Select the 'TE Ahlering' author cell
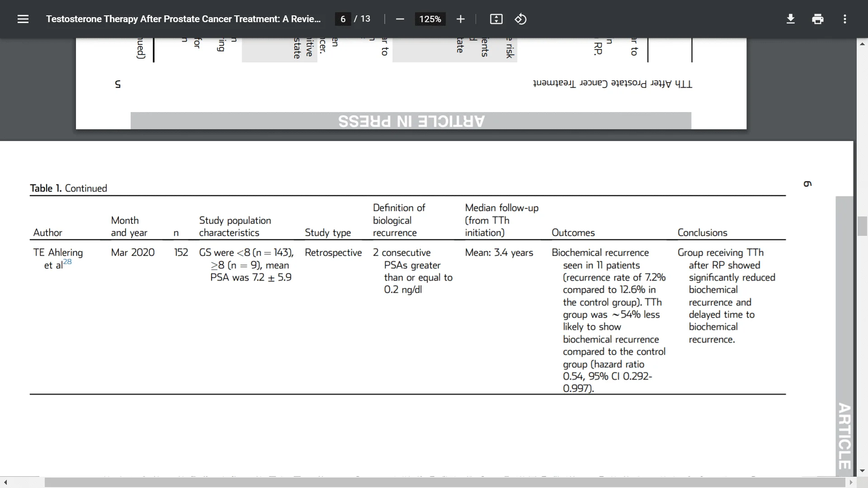Viewport: 868px width, 488px height. 58,258
